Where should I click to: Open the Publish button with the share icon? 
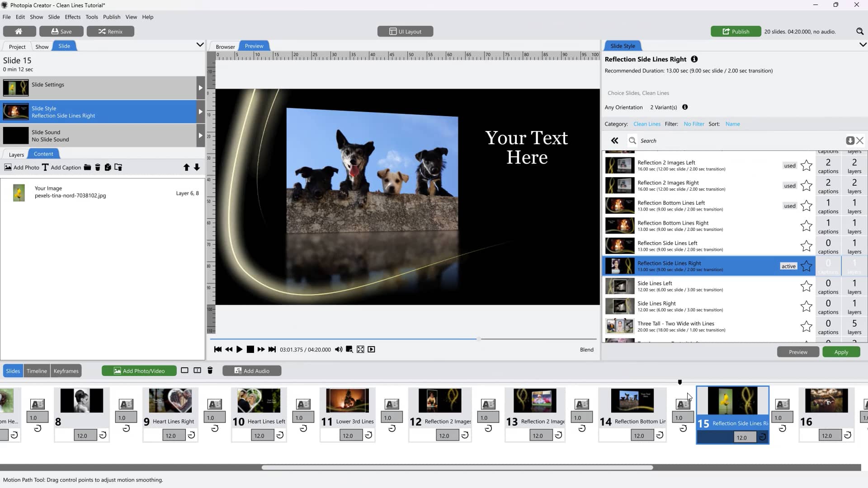tap(735, 31)
